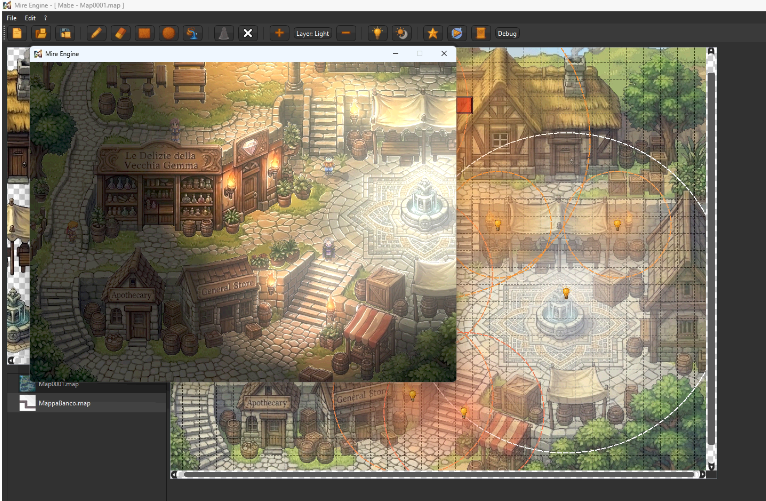
Task: Create a new map file
Action: 17,33
